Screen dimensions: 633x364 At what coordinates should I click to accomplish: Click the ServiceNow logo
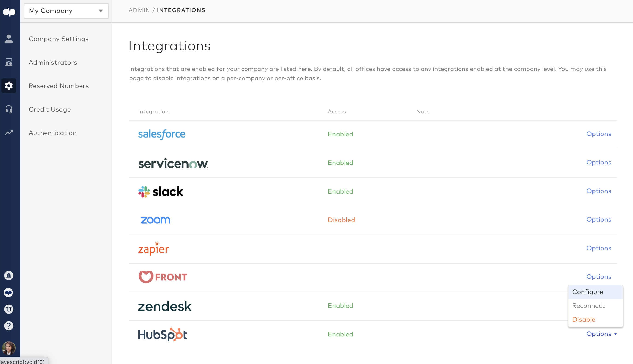(x=173, y=163)
